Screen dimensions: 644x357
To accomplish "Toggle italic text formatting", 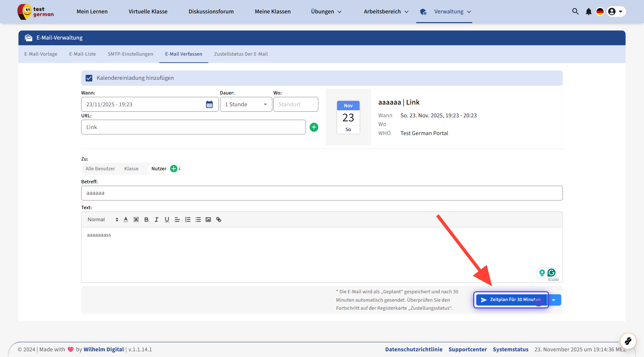I will point(156,220).
